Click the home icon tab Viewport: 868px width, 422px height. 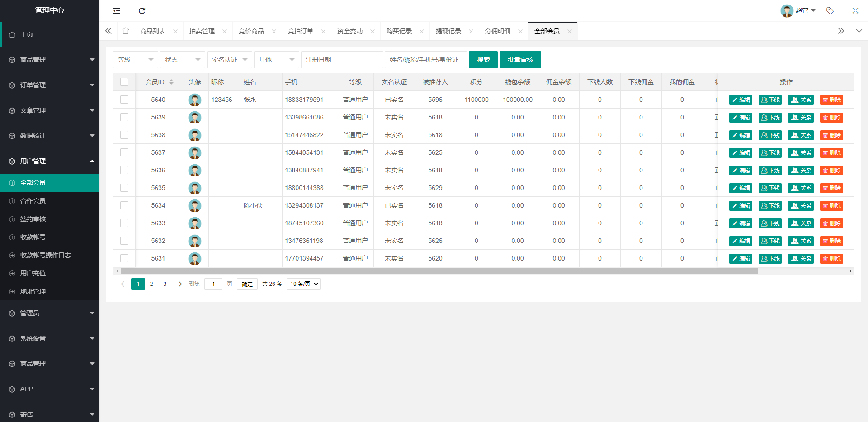click(x=126, y=31)
